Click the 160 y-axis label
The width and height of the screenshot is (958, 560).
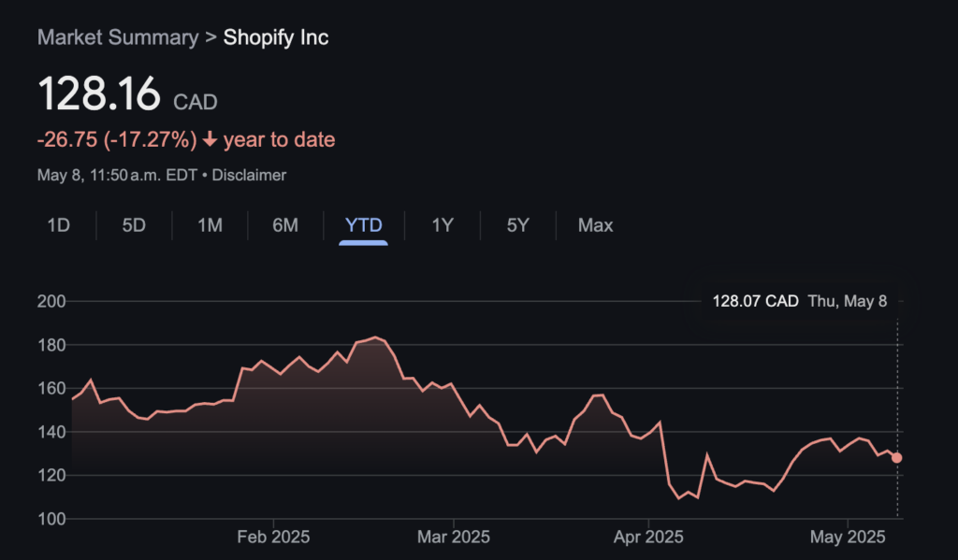point(51,388)
